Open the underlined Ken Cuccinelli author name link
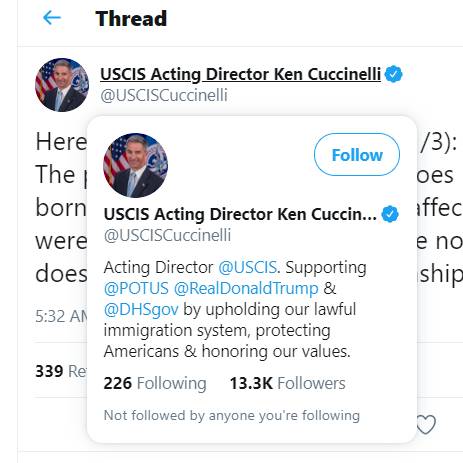Screen dimensions: 463x463 coord(240,74)
